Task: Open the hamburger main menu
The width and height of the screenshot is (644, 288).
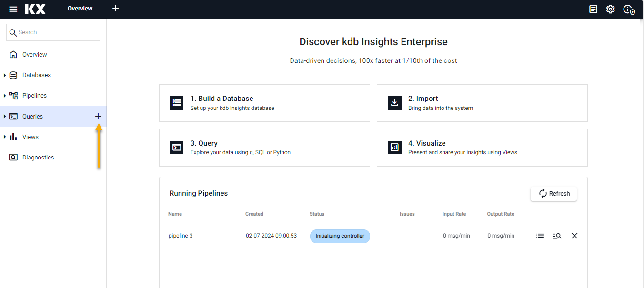Action: [x=13, y=9]
